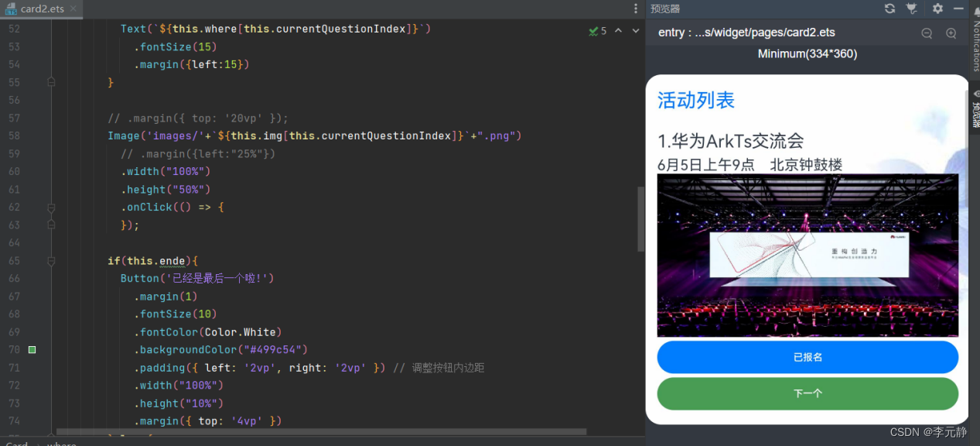Click .fontSize(10) in line 68

tap(175, 314)
